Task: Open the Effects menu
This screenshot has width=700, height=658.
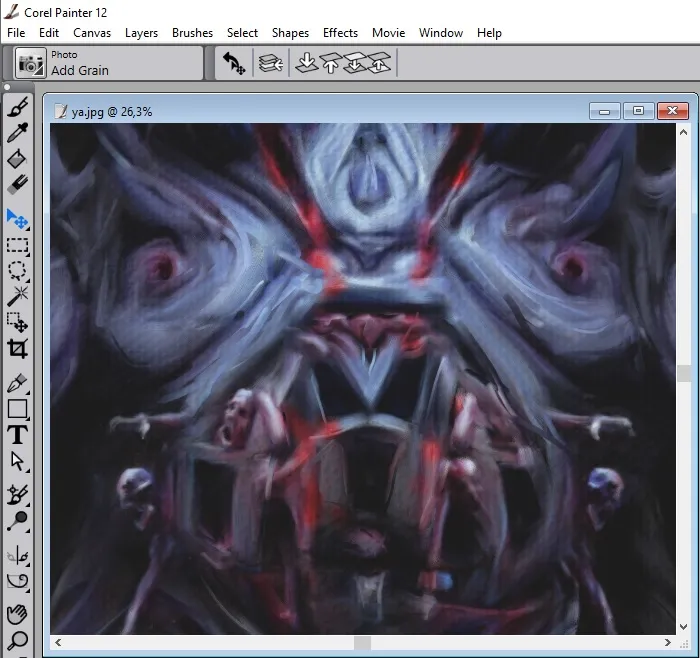Action: [340, 33]
